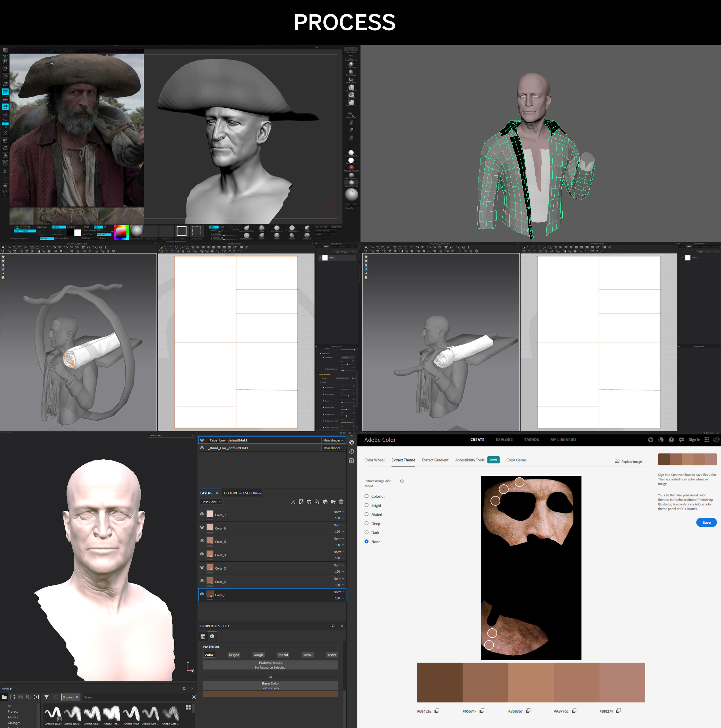Hide the _Hand_Low_defaultMat1 texture set
This screenshot has height=728, width=721.
click(202, 448)
